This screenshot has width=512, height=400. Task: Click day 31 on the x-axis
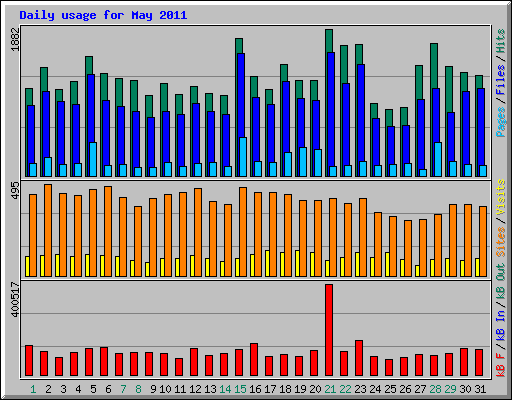pyautogui.click(x=480, y=389)
